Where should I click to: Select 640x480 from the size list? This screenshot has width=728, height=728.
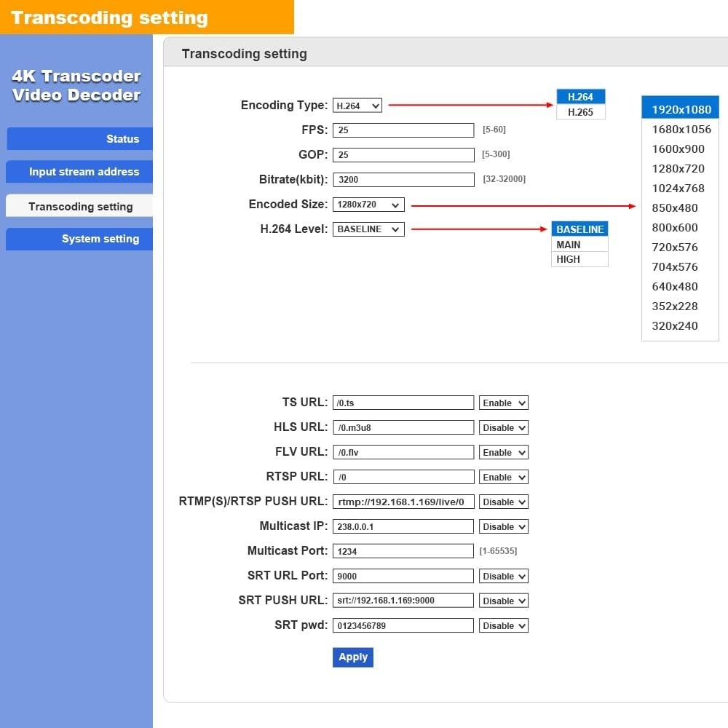[x=675, y=287]
